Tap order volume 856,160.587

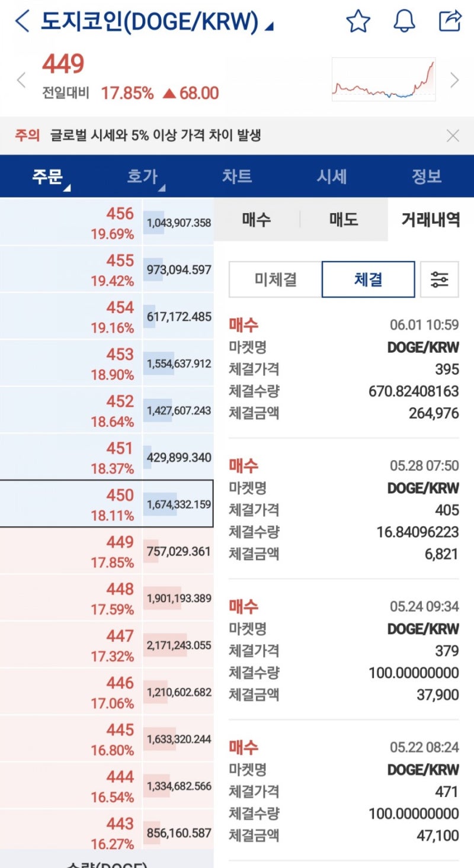point(179,833)
